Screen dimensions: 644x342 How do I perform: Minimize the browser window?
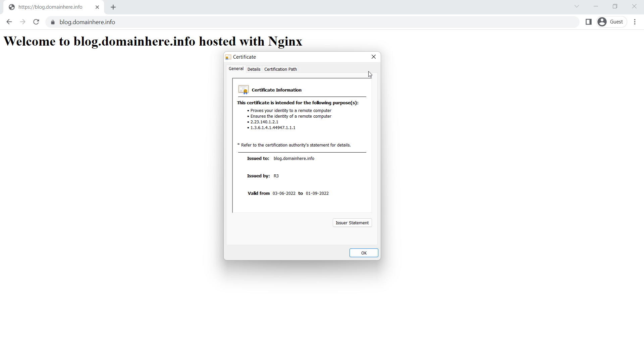(x=596, y=6)
